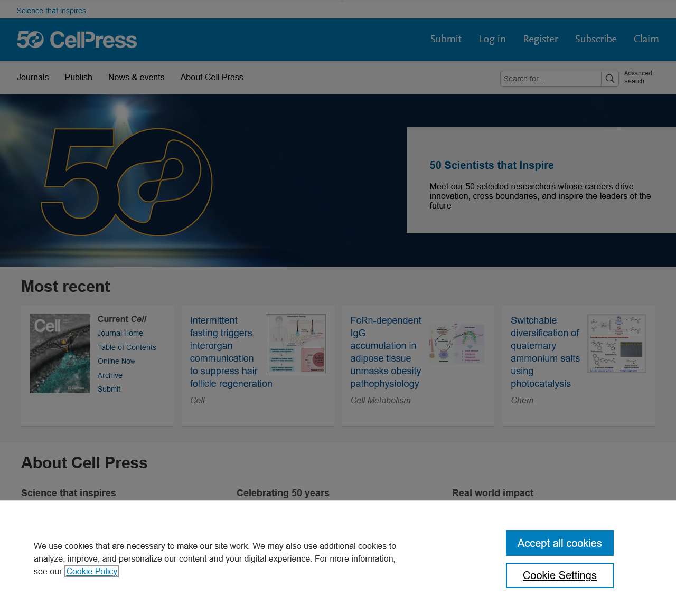Click Submit under Current Cell
Image resolution: width=676 pixels, height=616 pixels.
click(x=109, y=389)
